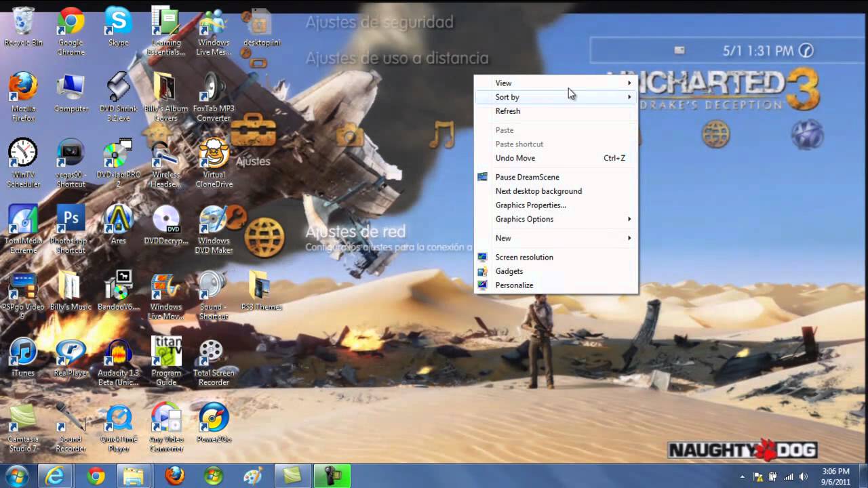Select the Camtasia Studio 7 desktop icon
The image size is (868, 488).
tap(23, 428)
